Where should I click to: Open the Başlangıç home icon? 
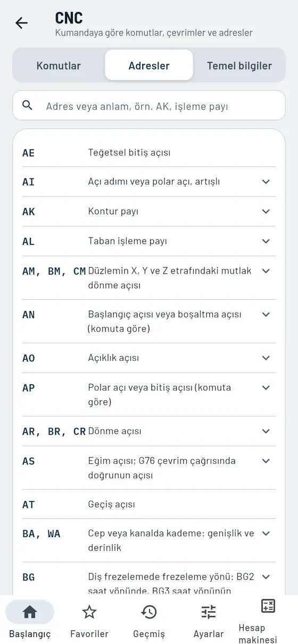pyautogui.click(x=30, y=612)
